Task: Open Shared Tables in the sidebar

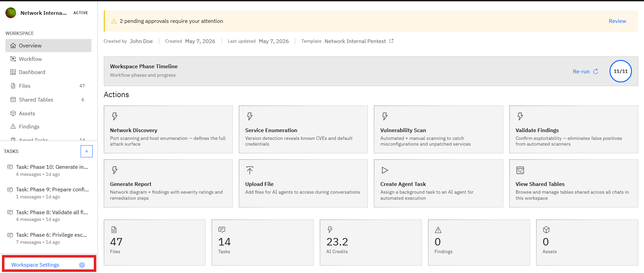Action: pos(48,100)
